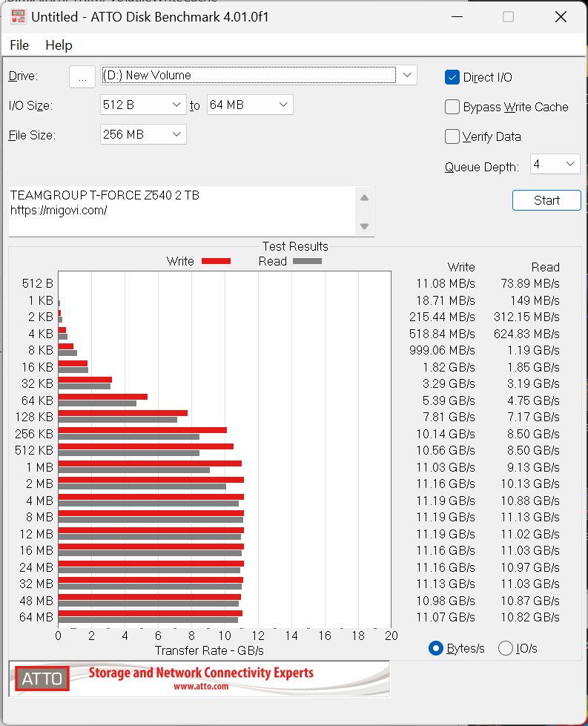Open the Help menu
Image resolution: width=588 pixels, height=726 pixels.
59,45
